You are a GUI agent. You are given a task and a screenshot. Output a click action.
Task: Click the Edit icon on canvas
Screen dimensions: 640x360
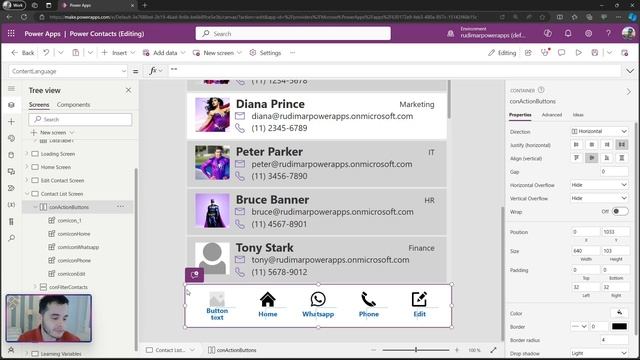[419, 299]
